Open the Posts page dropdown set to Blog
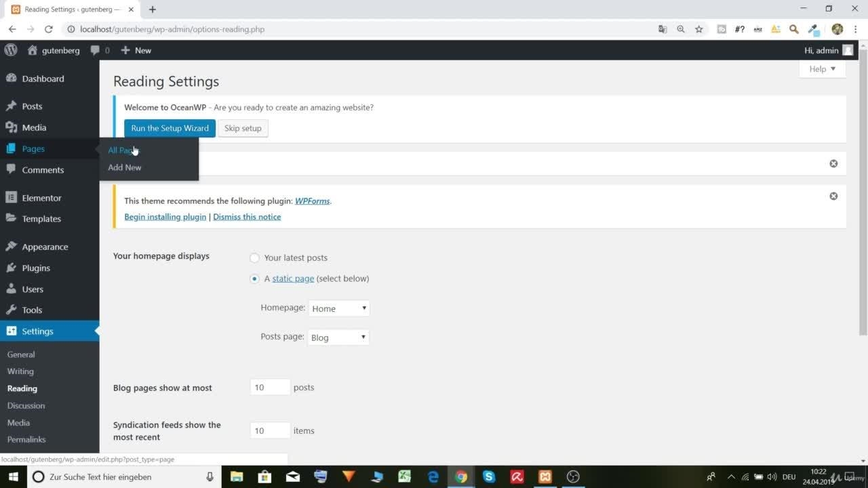The image size is (868, 488). 338,338
